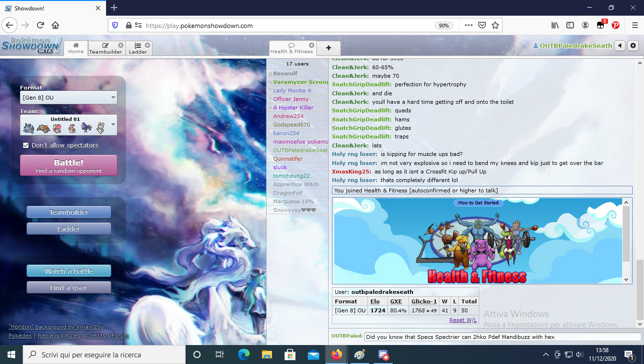Show tracking protection shield info

[116, 25]
